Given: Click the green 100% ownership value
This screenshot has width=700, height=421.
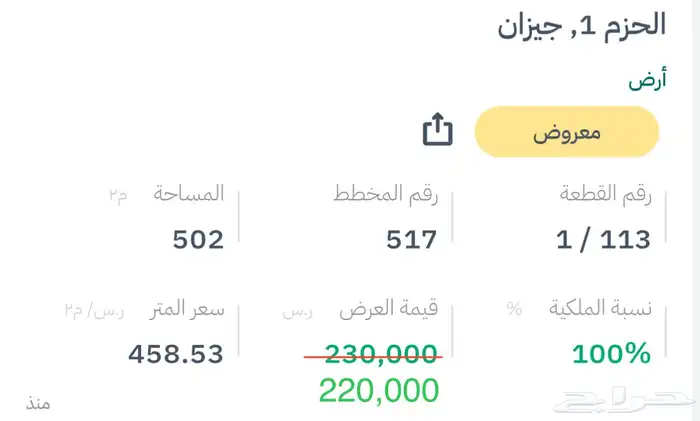Looking at the screenshot, I should tap(611, 353).
